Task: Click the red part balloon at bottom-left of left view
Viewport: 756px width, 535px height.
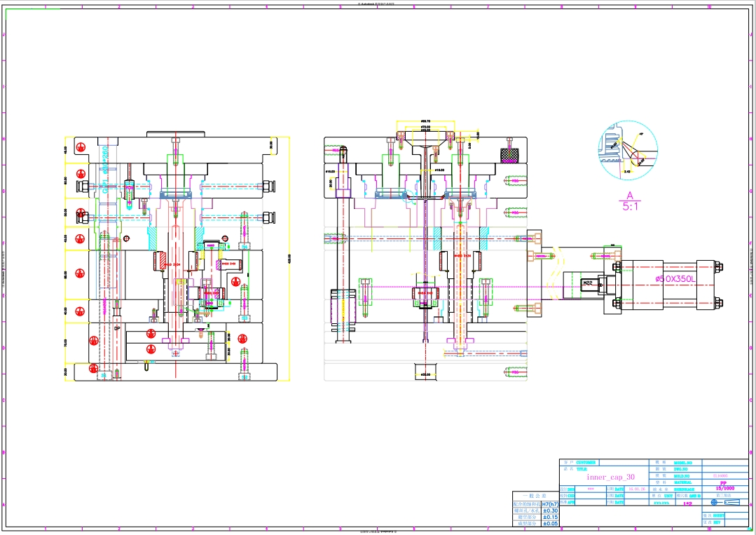Action: point(93,367)
